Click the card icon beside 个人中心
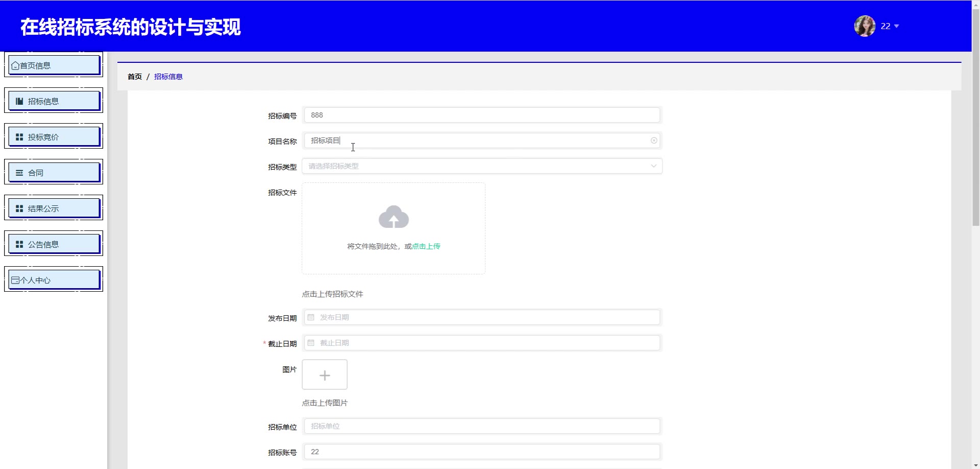The width and height of the screenshot is (980, 469). click(x=15, y=280)
